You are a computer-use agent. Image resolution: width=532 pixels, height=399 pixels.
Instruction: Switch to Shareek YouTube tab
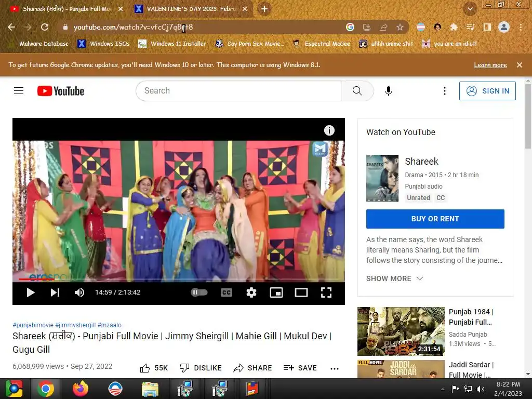pyautogui.click(x=66, y=9)
